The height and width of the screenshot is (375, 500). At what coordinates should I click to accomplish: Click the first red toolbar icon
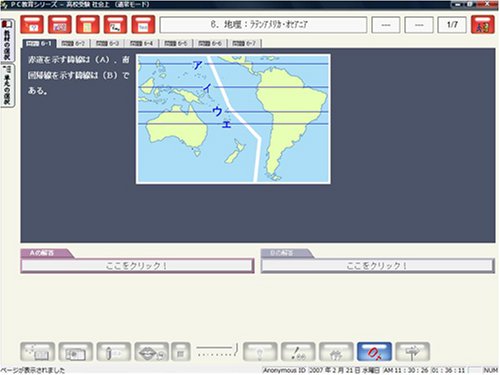pyautogui.click(x=32, y=24)
